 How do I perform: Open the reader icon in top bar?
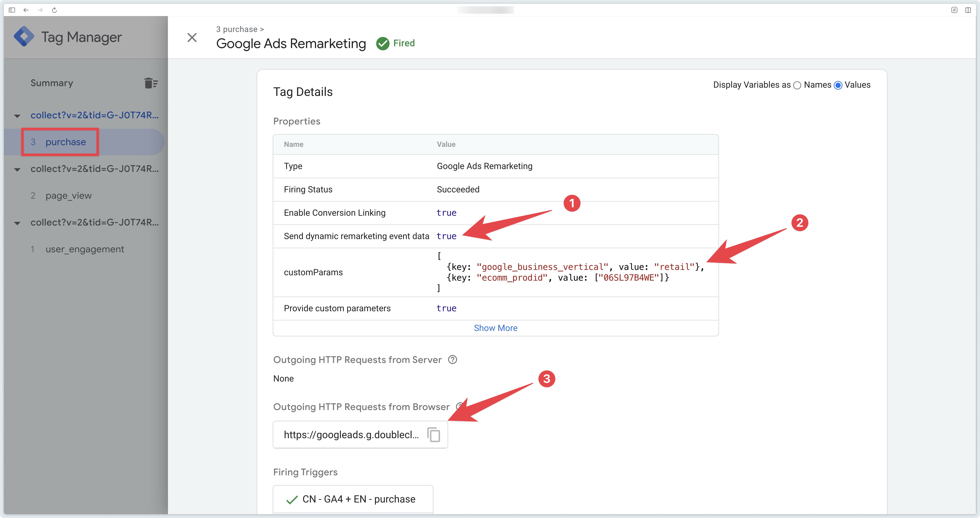(954, 10)
